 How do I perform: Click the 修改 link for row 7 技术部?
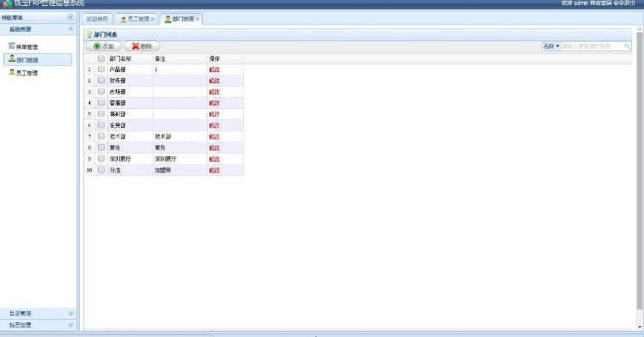click(x=215, y=136)
